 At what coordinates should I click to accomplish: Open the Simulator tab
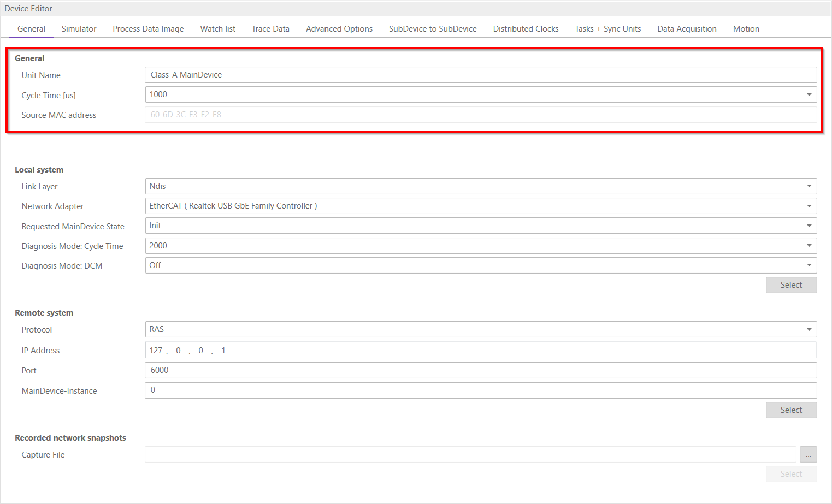tap(79, 29)
